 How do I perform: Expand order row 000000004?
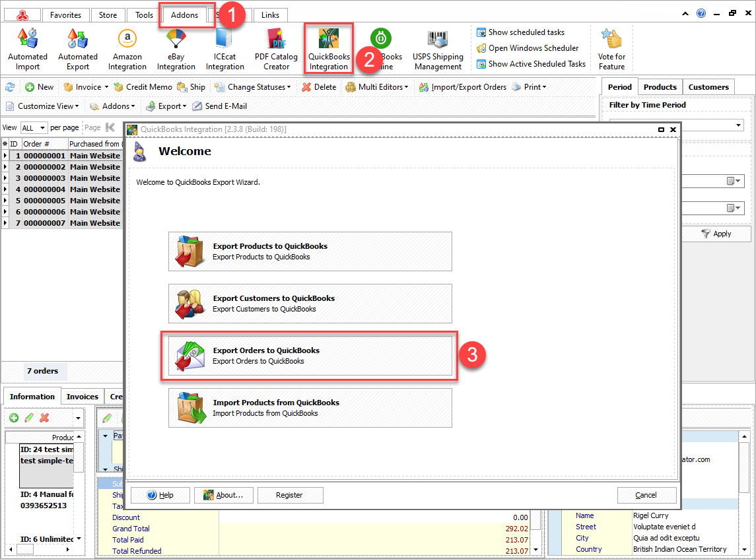[x=5, y=189]
